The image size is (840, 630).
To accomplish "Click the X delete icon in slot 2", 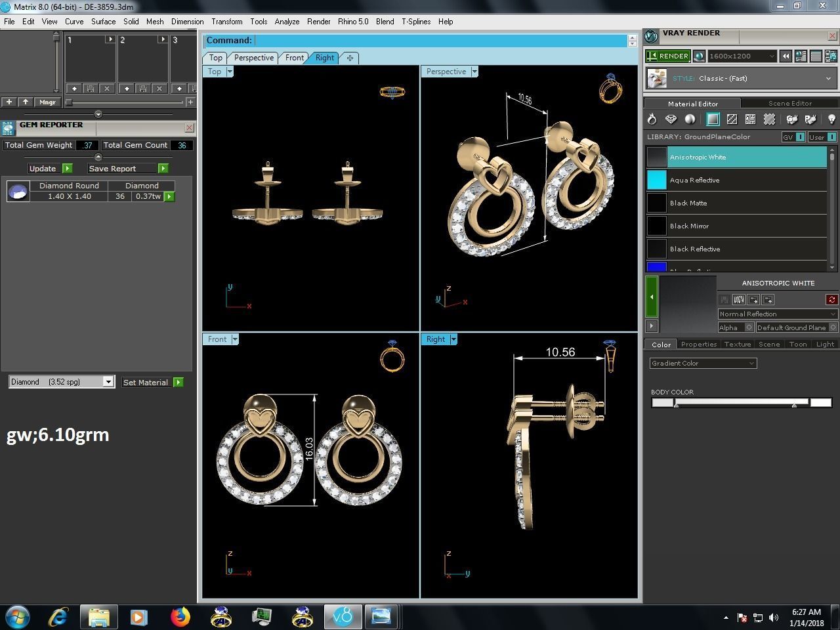I will [x=159, y=88].
